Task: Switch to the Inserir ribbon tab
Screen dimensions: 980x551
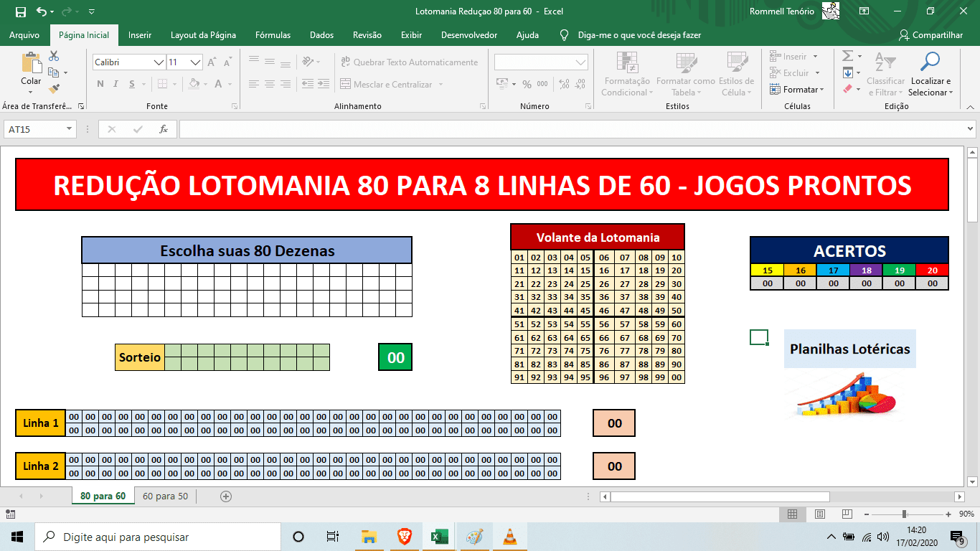Action: [140, 34]
